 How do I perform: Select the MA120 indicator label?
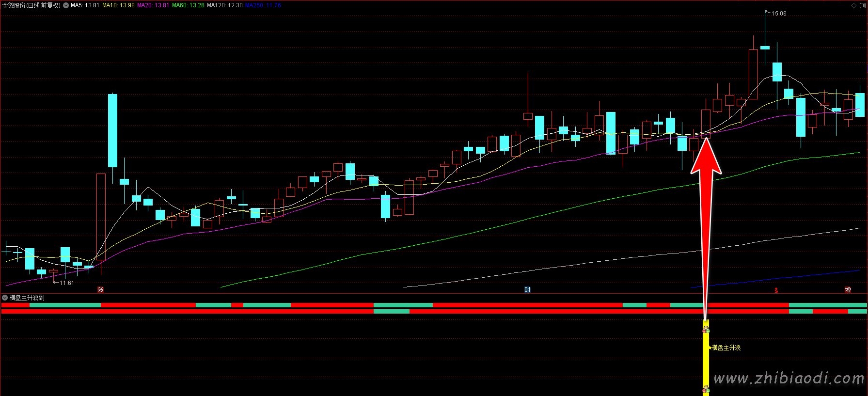point(224,5)
